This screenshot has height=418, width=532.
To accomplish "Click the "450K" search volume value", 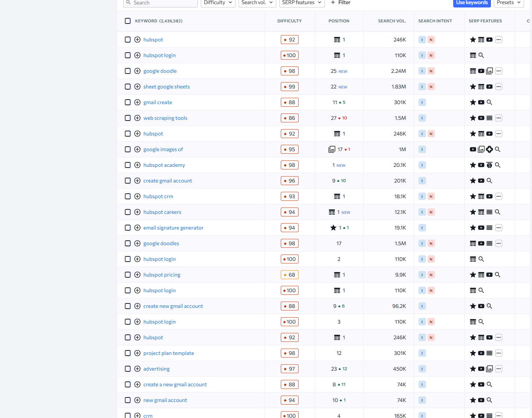I will point(399,369).
